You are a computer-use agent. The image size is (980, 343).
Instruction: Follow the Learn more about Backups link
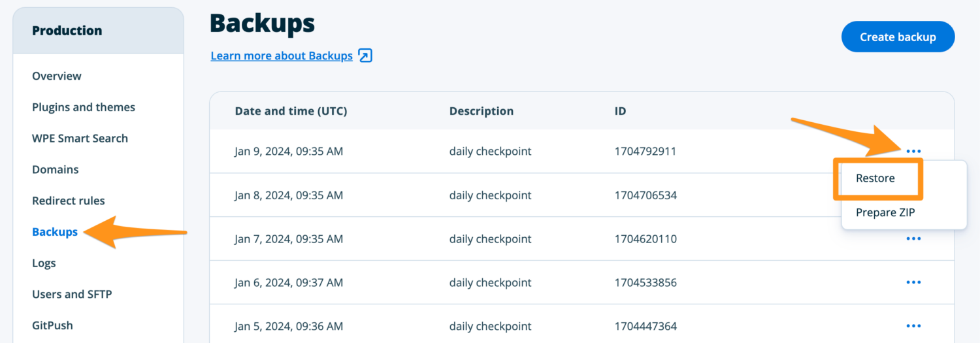tap(282, 56)
